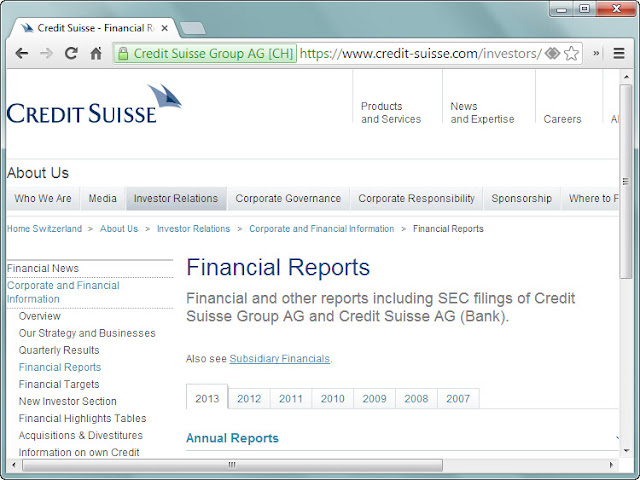Close the Credit Suisse tab
This screenshot has width=640, height=480.
click(x=164, y=28)
